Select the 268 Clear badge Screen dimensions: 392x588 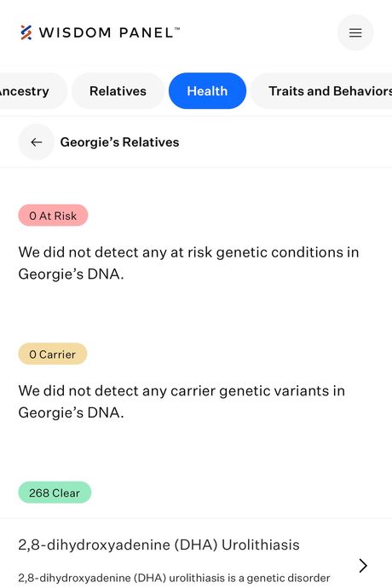coord(55,493)
